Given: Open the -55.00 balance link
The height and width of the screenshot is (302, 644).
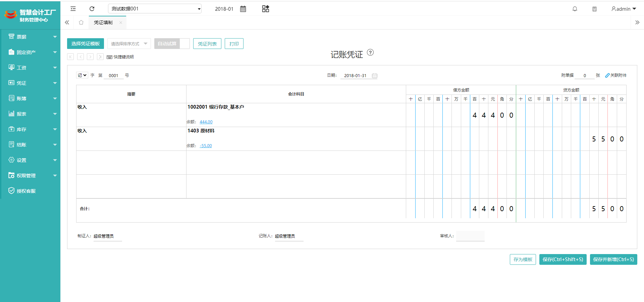Looking at the screenshot, I should tap(206, 146).
